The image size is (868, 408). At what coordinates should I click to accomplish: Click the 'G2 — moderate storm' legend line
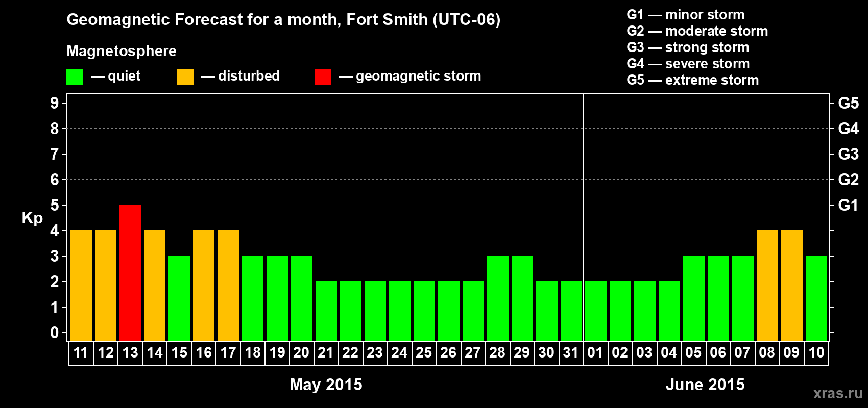pyautogui.click(x=697, y=31)
